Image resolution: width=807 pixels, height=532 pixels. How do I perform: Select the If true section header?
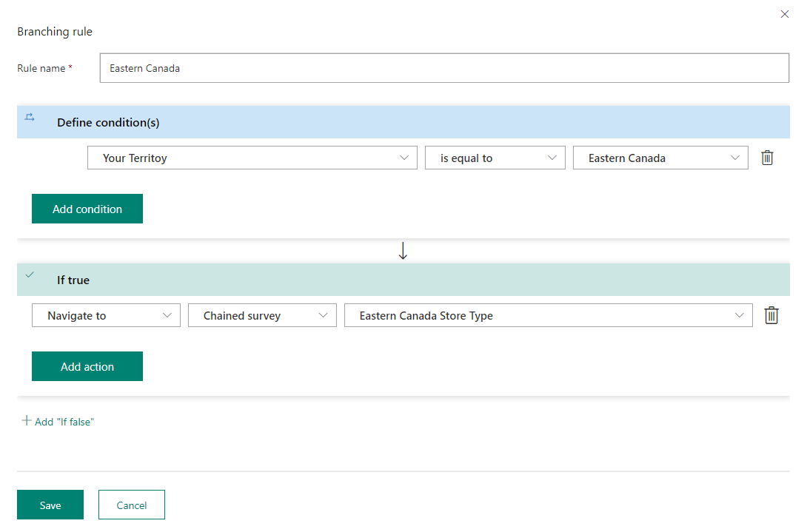coord(72,280)
